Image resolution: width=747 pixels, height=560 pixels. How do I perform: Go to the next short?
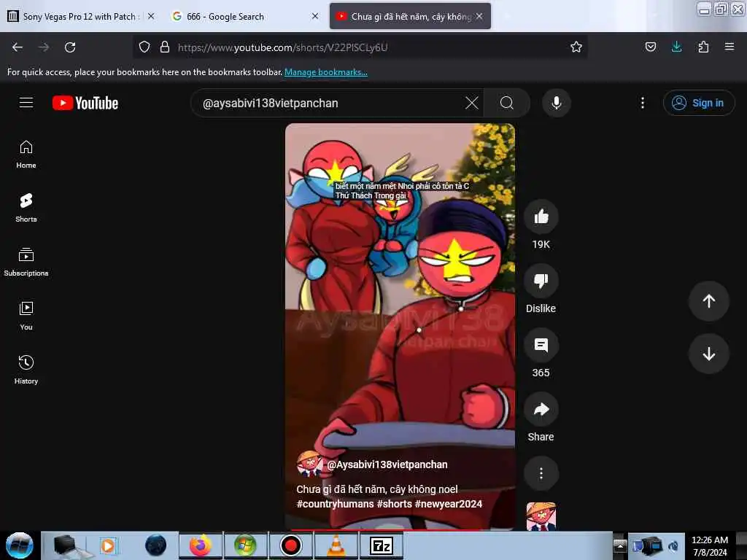tap(709, 354)
